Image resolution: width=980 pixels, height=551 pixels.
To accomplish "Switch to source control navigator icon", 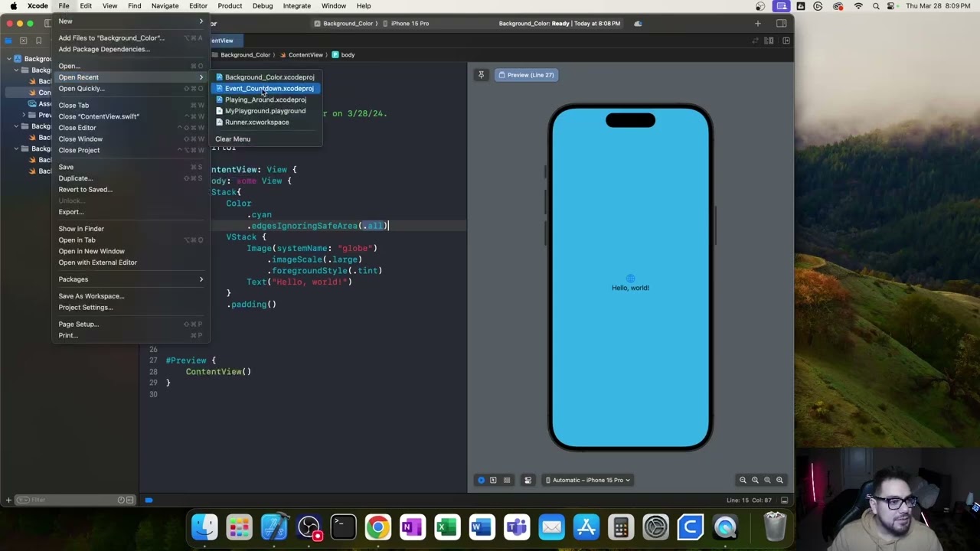I will pos(24,41).
